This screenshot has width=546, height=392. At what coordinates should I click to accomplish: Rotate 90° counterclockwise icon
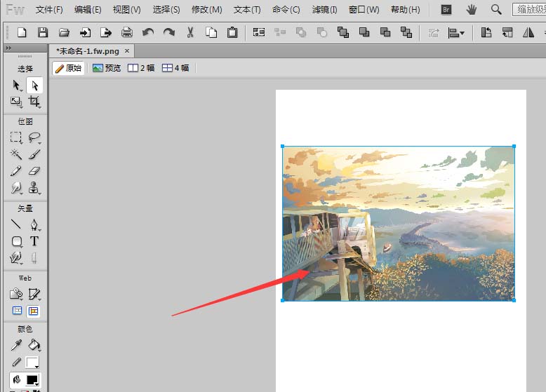click(486, 32)
